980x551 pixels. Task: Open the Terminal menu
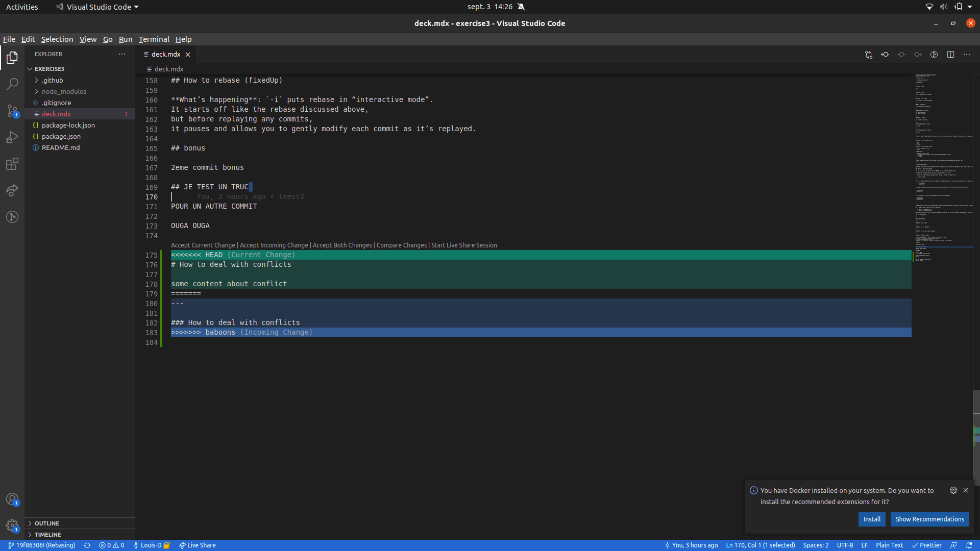click(x=154, y=39)
